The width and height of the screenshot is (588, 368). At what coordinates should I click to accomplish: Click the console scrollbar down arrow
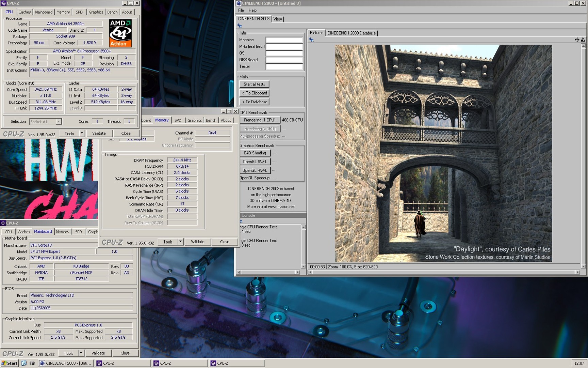[x=303, y=266]
